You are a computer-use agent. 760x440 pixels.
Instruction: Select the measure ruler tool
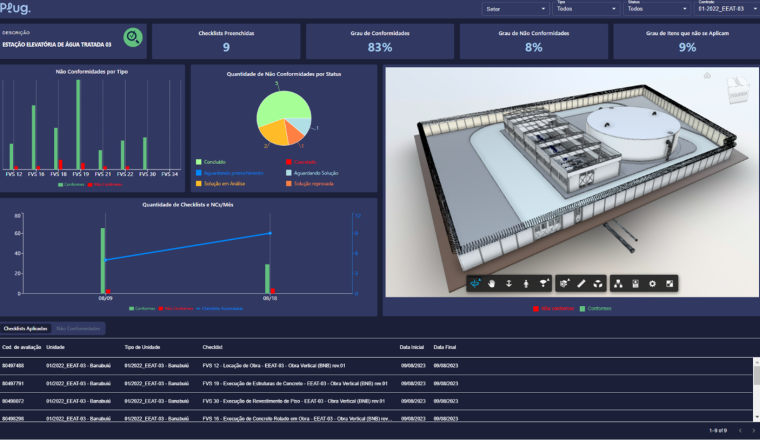pos(581,284)
